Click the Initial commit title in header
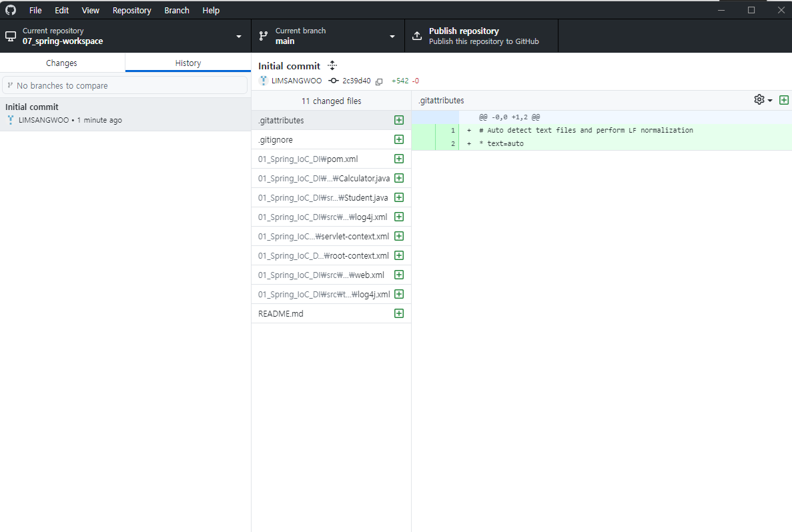This screenshot has height=532, width=792. (x=289, y=66)
